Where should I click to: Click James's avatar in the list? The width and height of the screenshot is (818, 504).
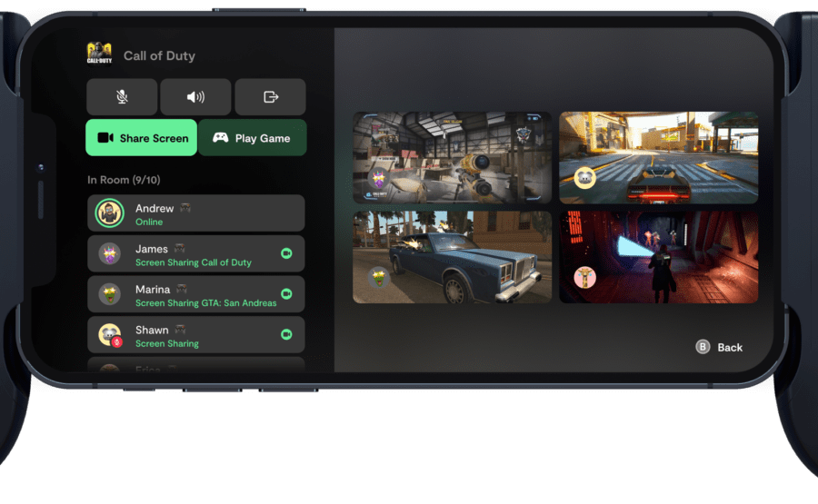pos(110,254)
